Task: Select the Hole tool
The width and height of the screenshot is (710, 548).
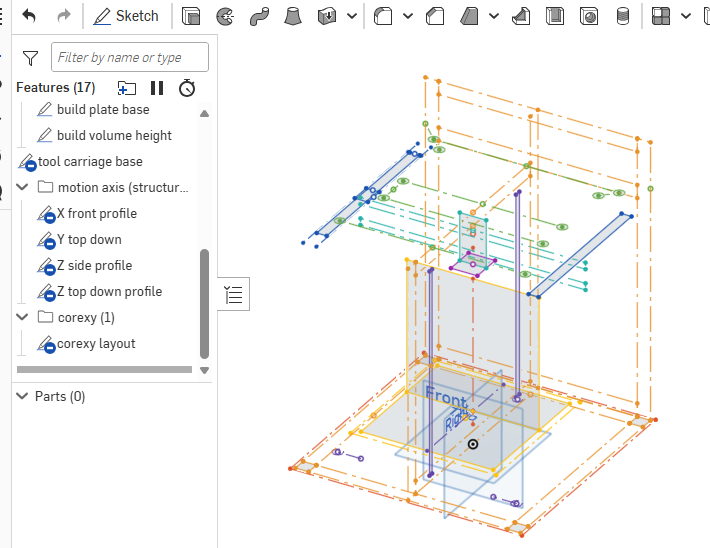Action: click(x=590, y=16)
